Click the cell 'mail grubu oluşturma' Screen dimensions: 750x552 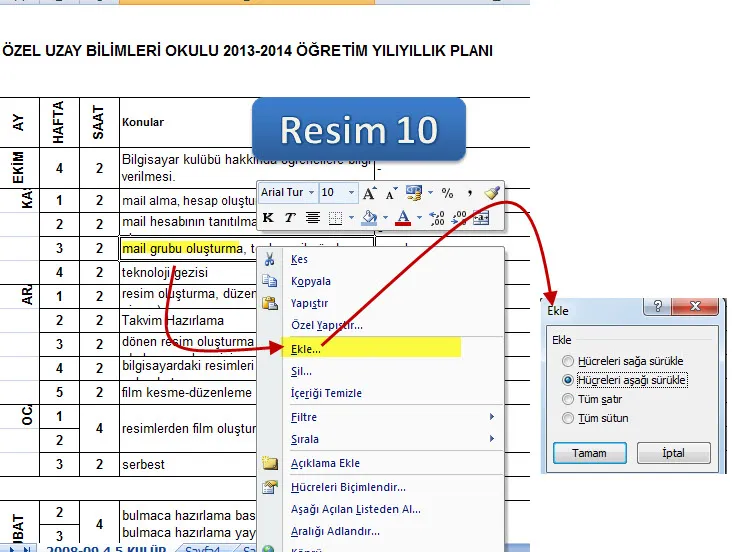pyautogui.click(x=182, y=248)
